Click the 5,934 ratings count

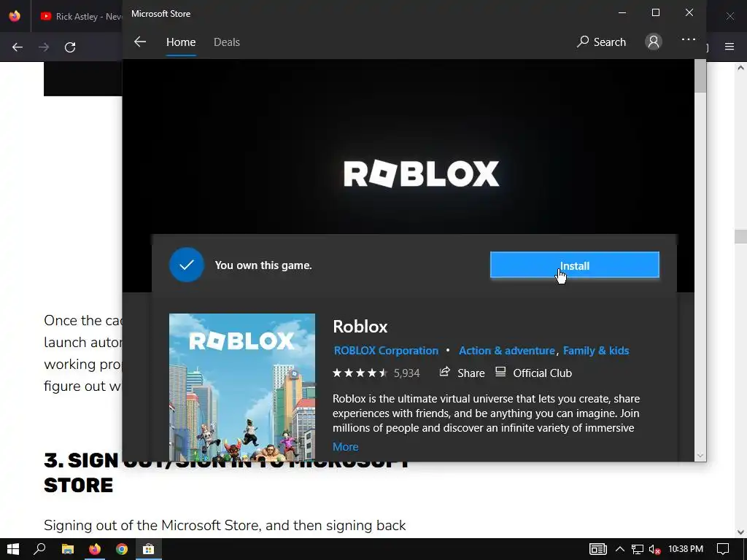407,373
